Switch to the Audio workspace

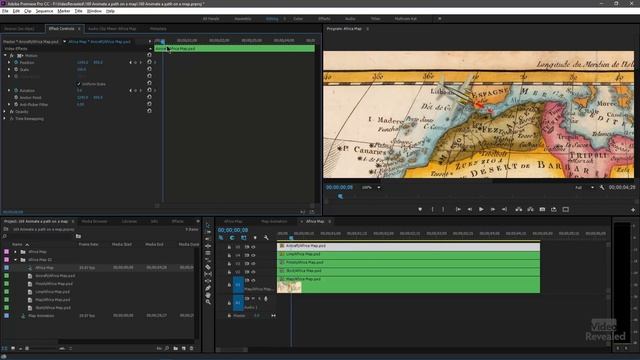pyautogui.click(x=350, y=19)
